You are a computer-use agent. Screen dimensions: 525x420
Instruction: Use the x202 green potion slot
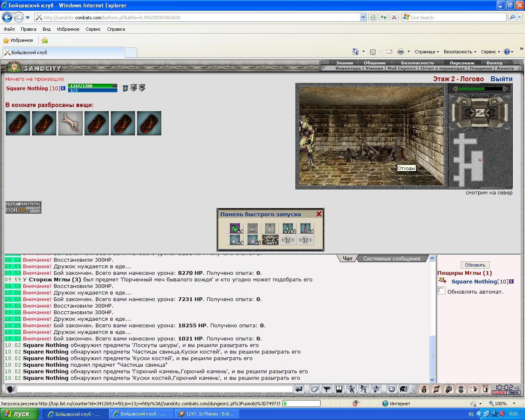tap(288, 228)
